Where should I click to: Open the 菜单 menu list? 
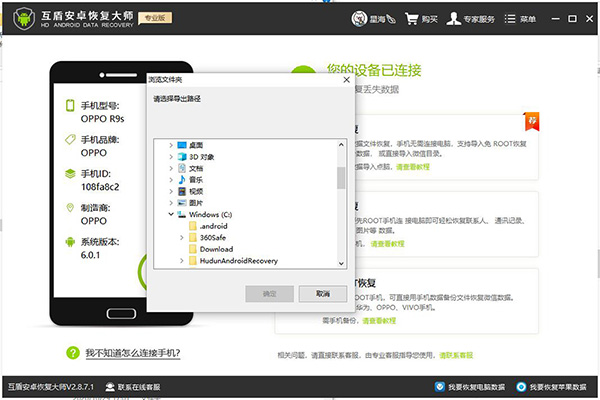[x=520, y=19]
